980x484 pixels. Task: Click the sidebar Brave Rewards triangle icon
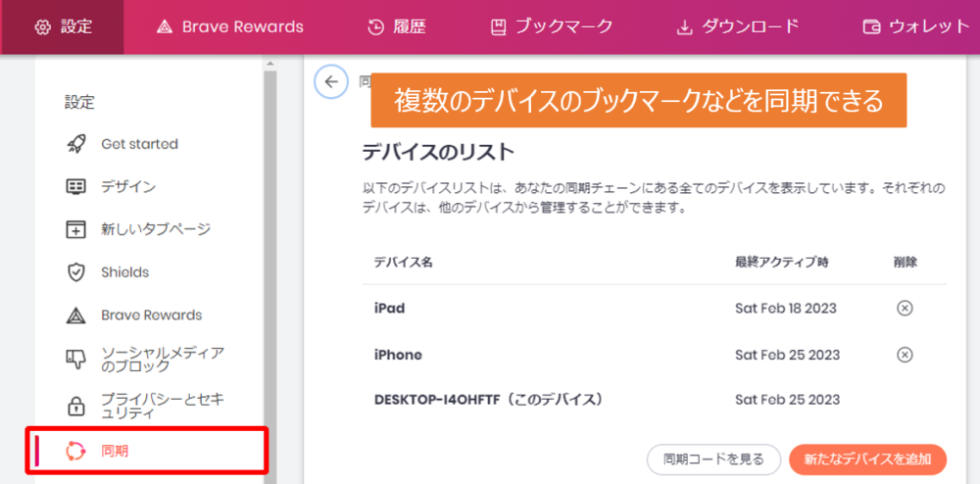[x=75, y=315]
